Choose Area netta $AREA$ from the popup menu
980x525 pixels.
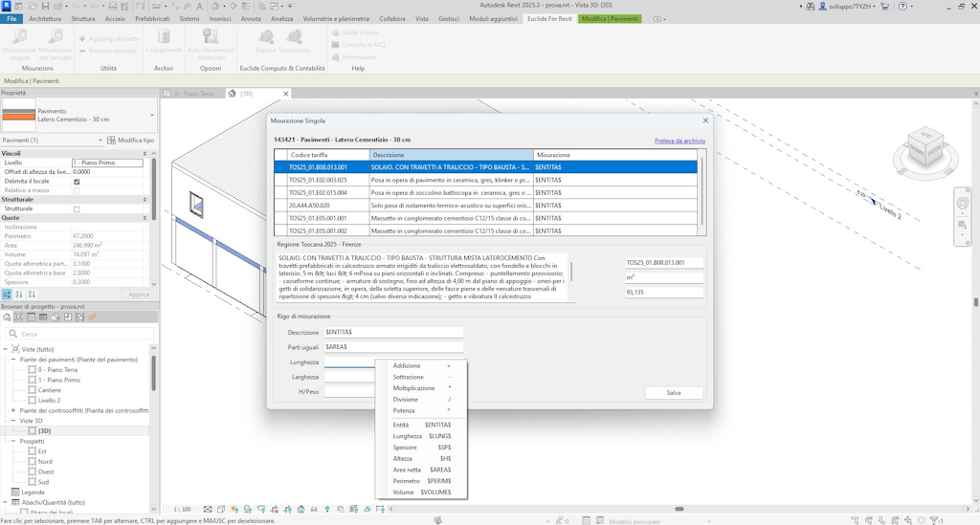421,470
